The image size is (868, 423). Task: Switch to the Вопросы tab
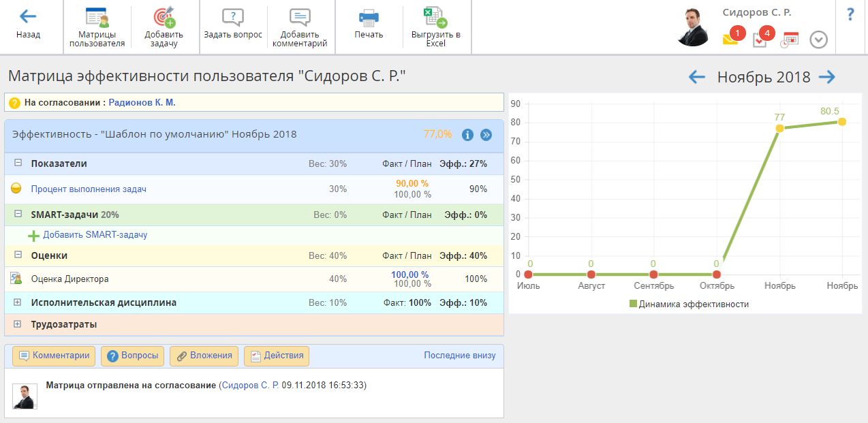[x=133, y=356]
